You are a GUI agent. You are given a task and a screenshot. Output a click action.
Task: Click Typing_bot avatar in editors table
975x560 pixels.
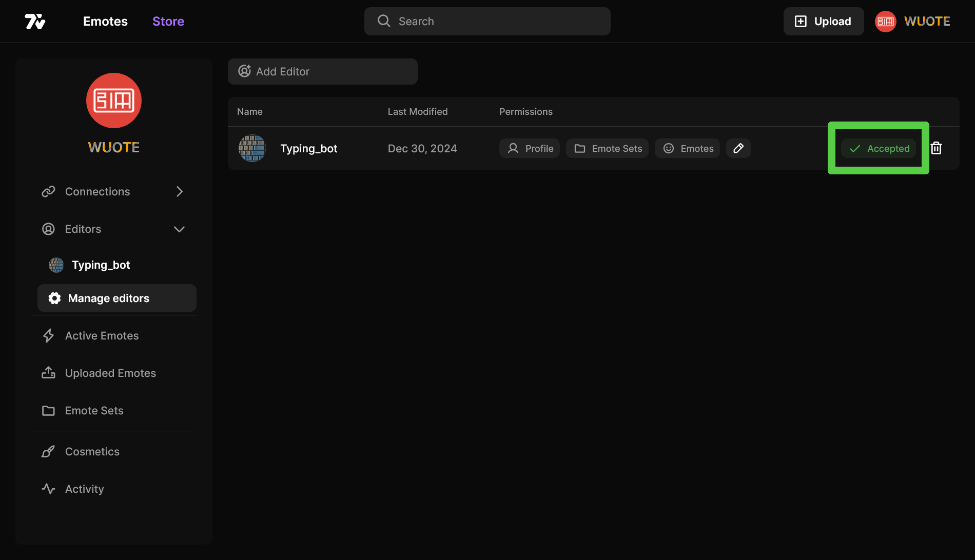(x=252, y=148)
